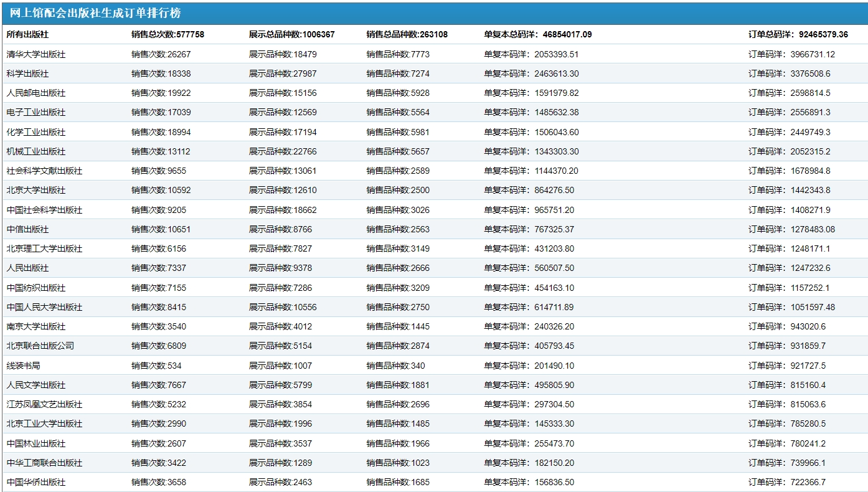Select the 化学工业出版社 publisher
The width and height of the screenshot is (868, 492).
click(36, 132)
